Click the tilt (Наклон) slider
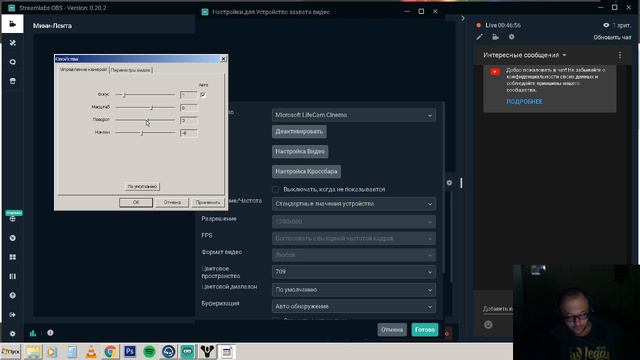640x360 pixels. (x=145, y=133)
